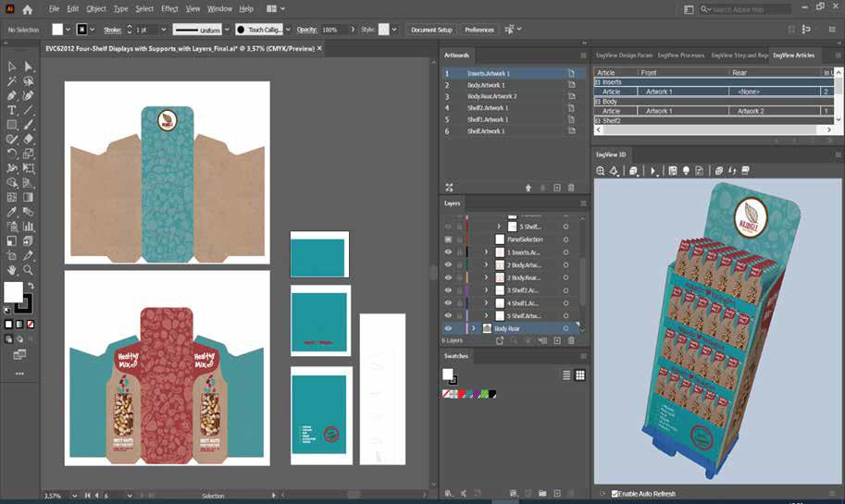The height and width of the screenshot is (504, 845).
Task: Click the Preferences button
Action: click(479, 30)
